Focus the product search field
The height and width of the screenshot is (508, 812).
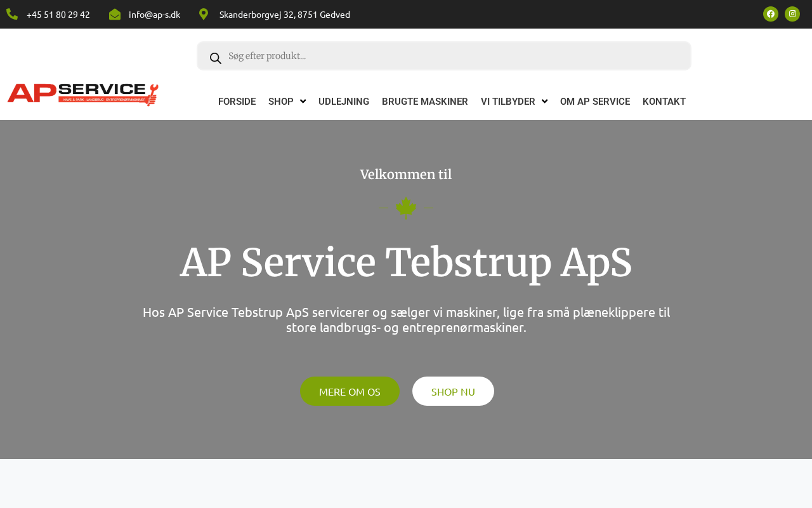(x=444, y=56)
